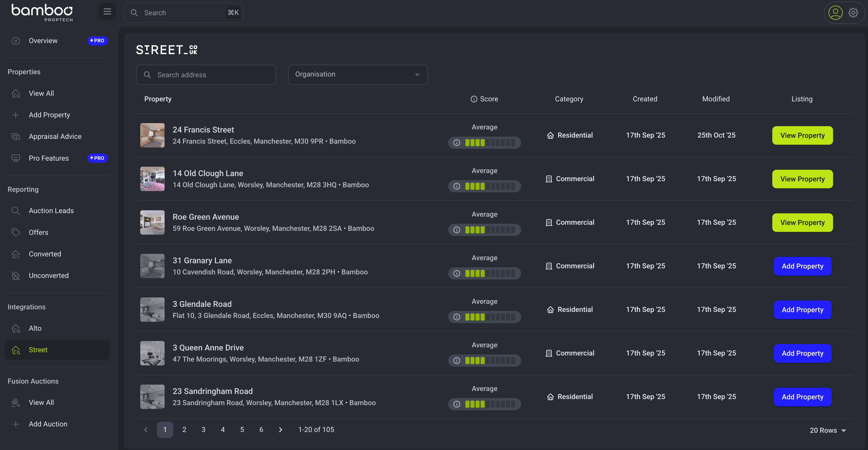Click the Alto integration icon
The width and height of the screenshot is (868, 450).
pos(16,328)
